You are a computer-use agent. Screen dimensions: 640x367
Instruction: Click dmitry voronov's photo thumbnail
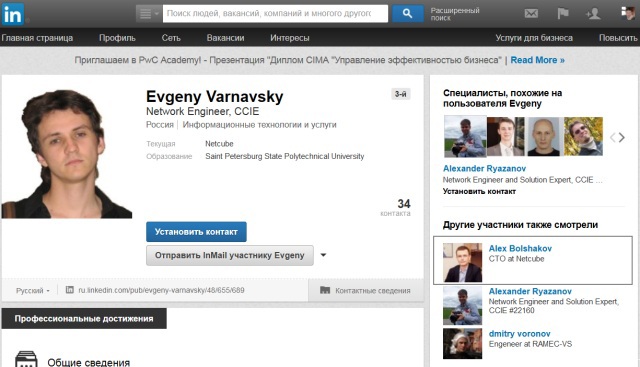click(x=462, y=344)
